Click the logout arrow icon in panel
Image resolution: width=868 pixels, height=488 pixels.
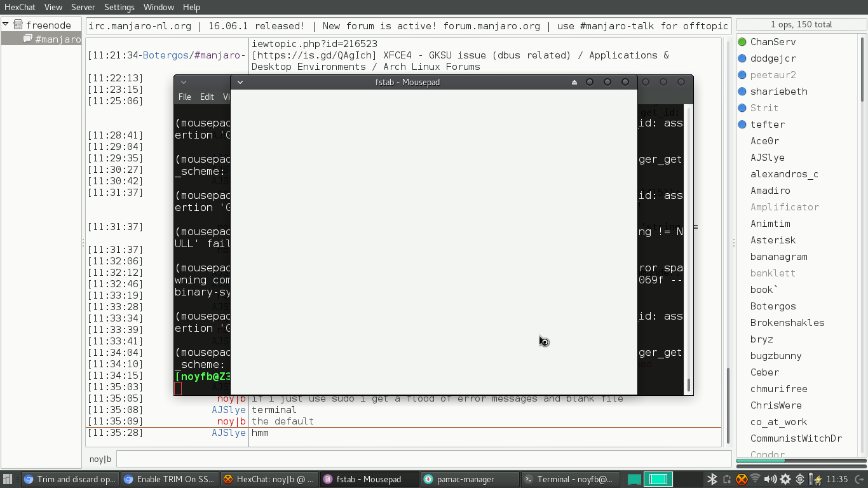(859, 480)
